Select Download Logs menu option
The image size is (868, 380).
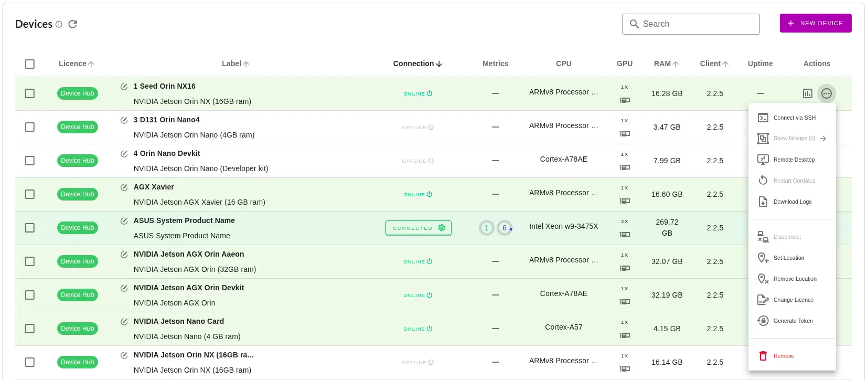pyautogui.click(x=792, y=202)
